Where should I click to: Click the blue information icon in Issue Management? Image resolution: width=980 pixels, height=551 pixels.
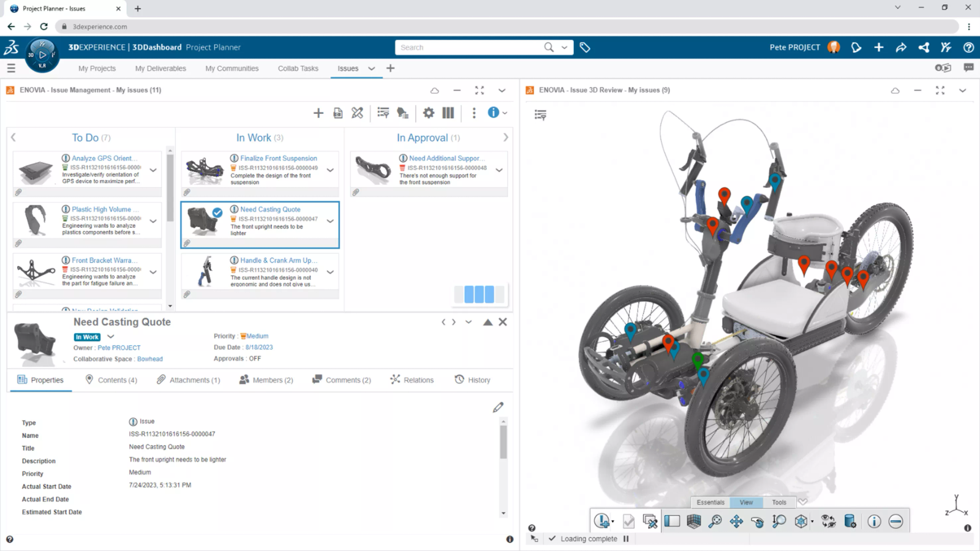coord(493,113)
